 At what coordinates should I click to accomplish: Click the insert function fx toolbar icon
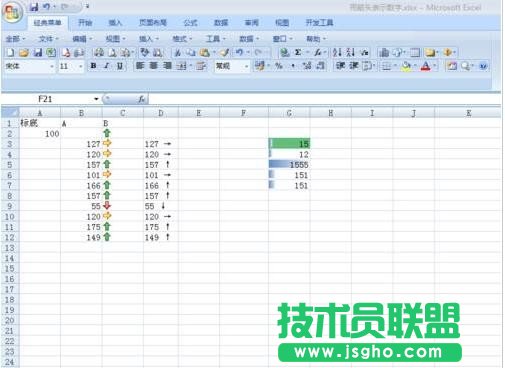[318, 52]
